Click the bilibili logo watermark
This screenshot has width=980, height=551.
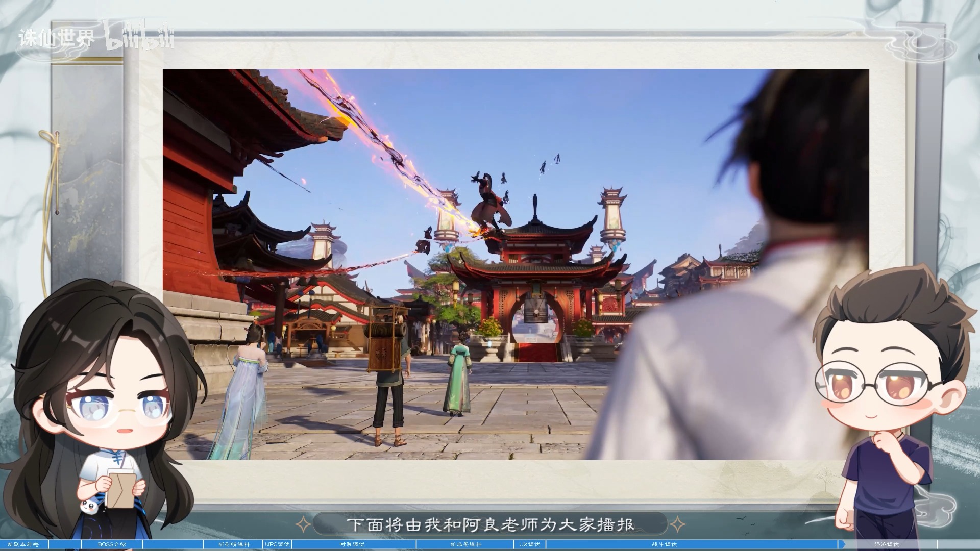139,36
